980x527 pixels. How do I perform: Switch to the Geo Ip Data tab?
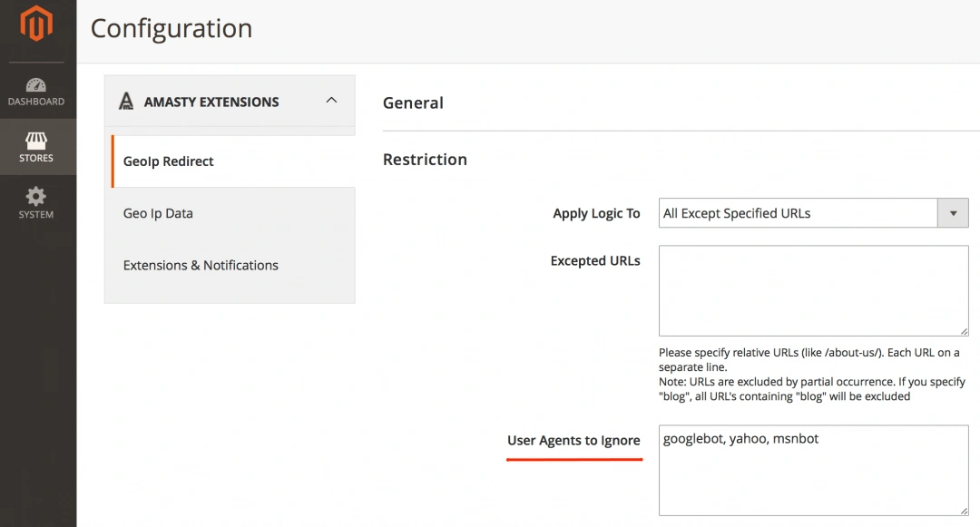coord(158,213)
